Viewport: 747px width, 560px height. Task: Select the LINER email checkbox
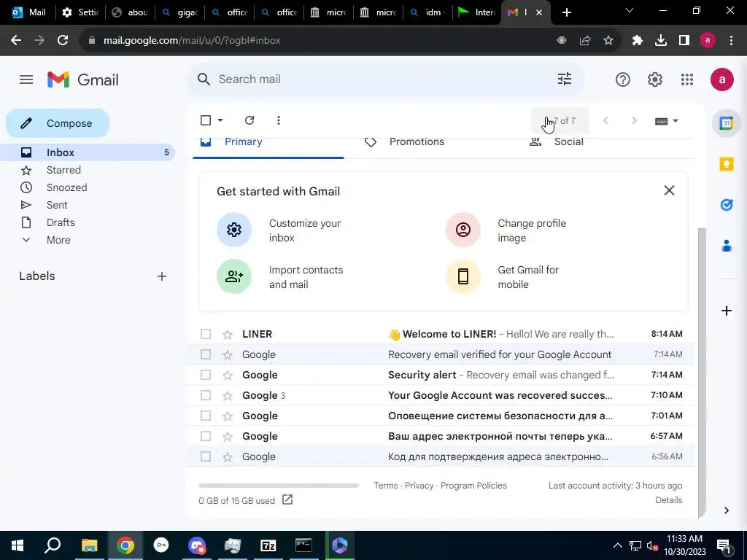206,334
